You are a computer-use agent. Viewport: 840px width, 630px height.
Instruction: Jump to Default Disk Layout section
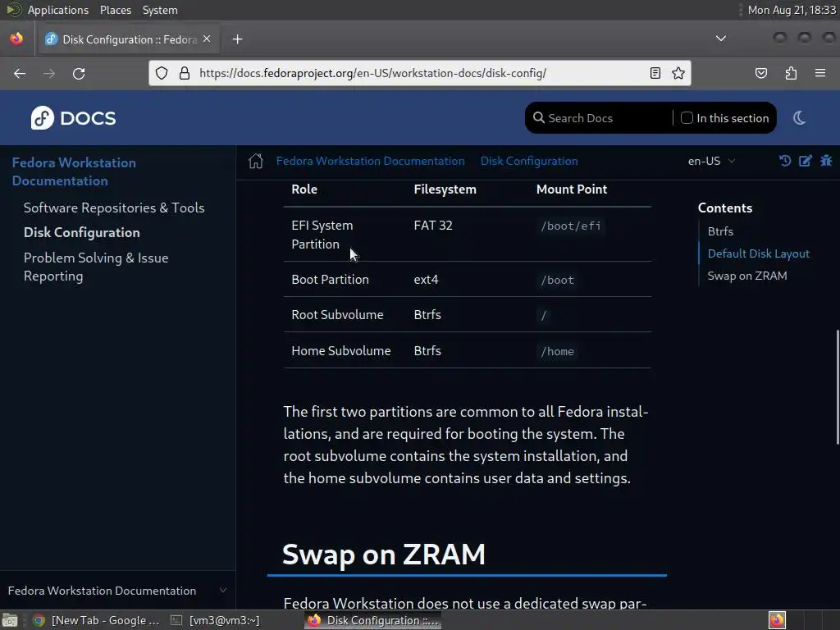coord(758,254)
